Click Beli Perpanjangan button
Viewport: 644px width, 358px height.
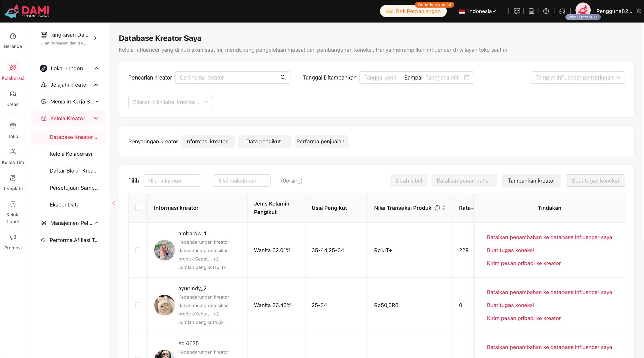pos(414,11)
